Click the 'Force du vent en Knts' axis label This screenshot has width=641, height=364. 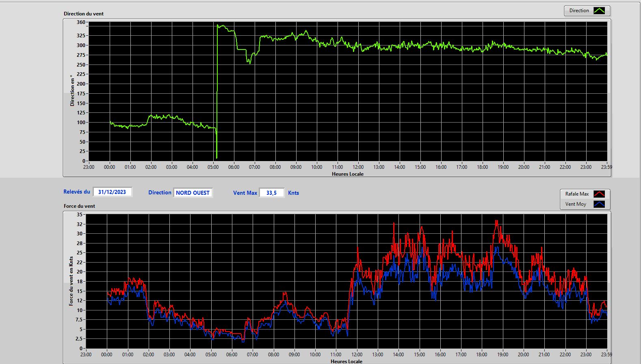[x=71, y=281]
